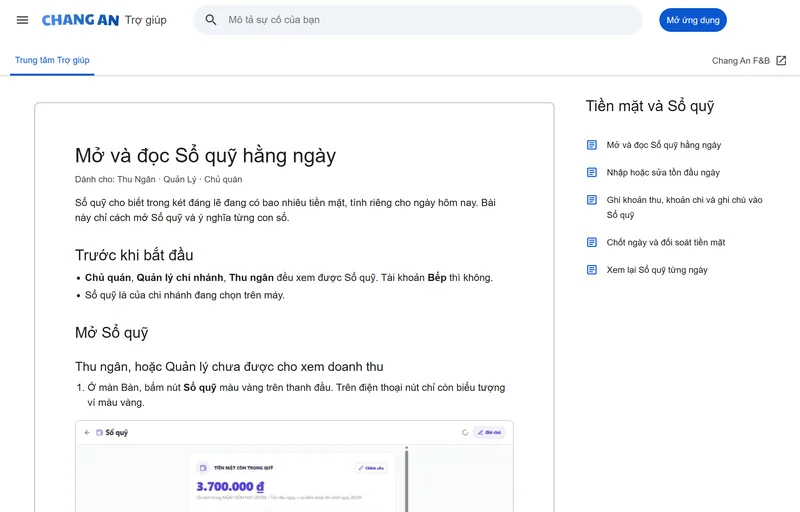This screenshot has width=800, height=512.
Task: Open sidebar article 'Mở và đọc Sổ quỹ hằng ngày'
Action: point(664,145)
